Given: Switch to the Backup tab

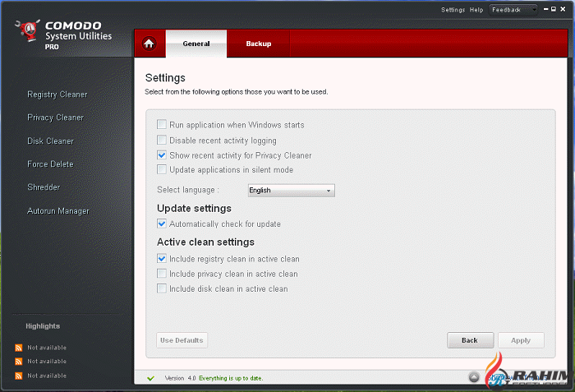Looking at the screenshot, I should pyautogui.click(x=259, y=44).
